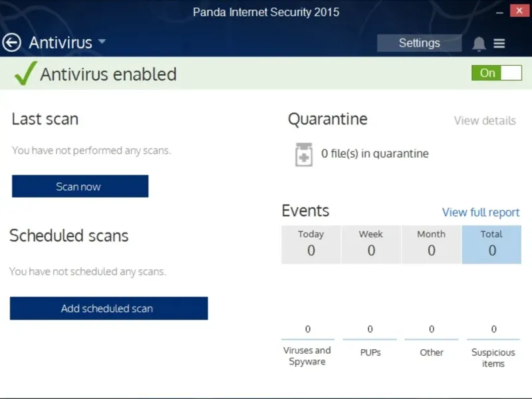This screenshot has width=532, height=399.
Task: Click the Scheduled scans heading
Action: (x=69, y=236)
